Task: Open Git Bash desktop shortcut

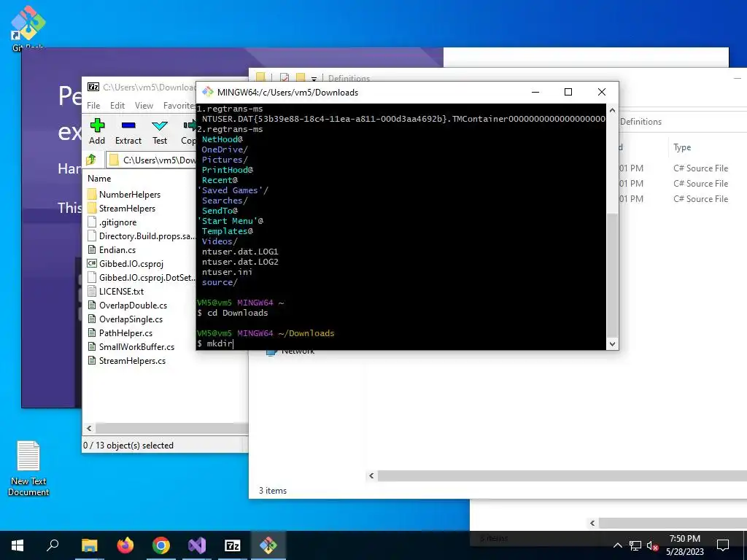Action: (28, 28)
